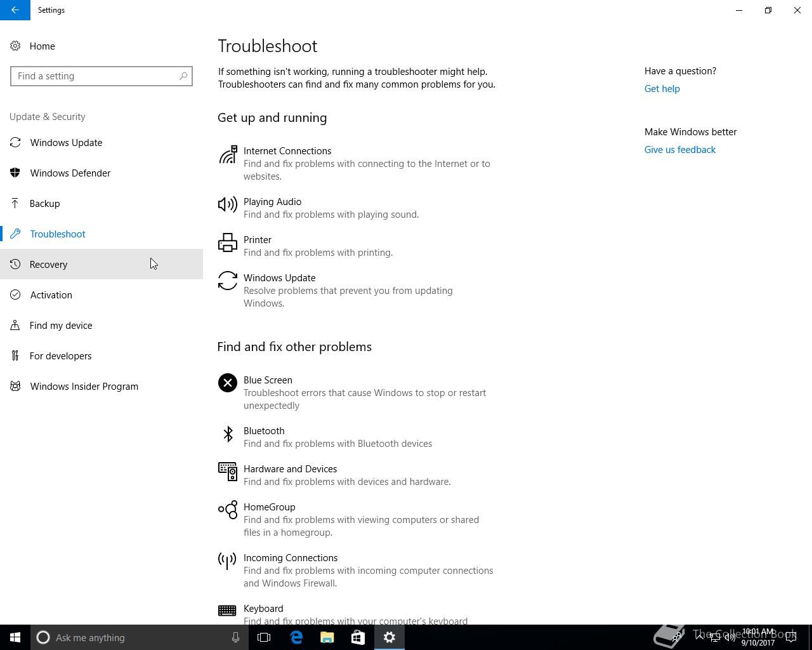Go to For developers page
Screen dimensions: 812x650
click(101, 356)
